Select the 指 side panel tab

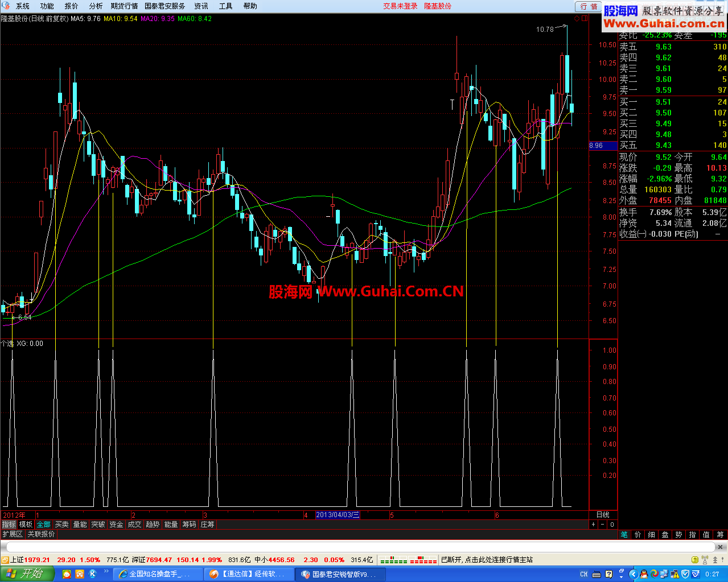pyautogui.click(x=693, y=534)
